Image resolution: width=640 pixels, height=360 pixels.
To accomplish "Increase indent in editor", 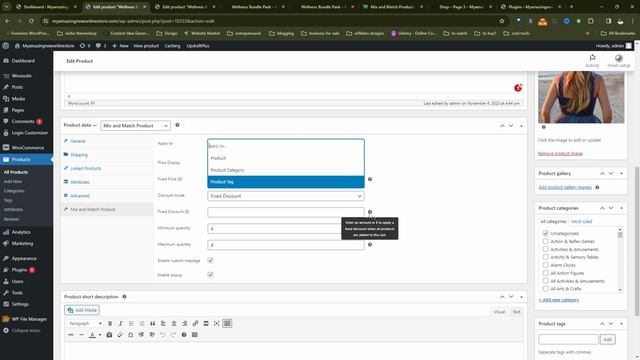I will (152, 335).
